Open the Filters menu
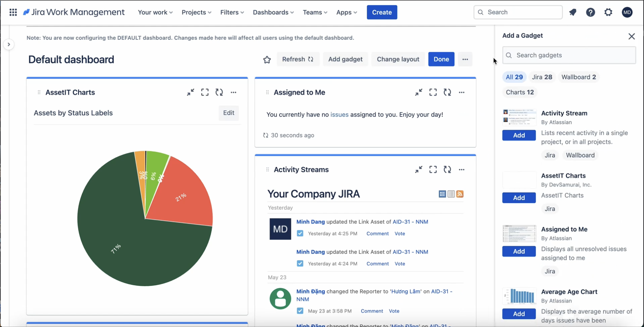Viewport: 644px width, 327px height. click(x=232, y=12)
